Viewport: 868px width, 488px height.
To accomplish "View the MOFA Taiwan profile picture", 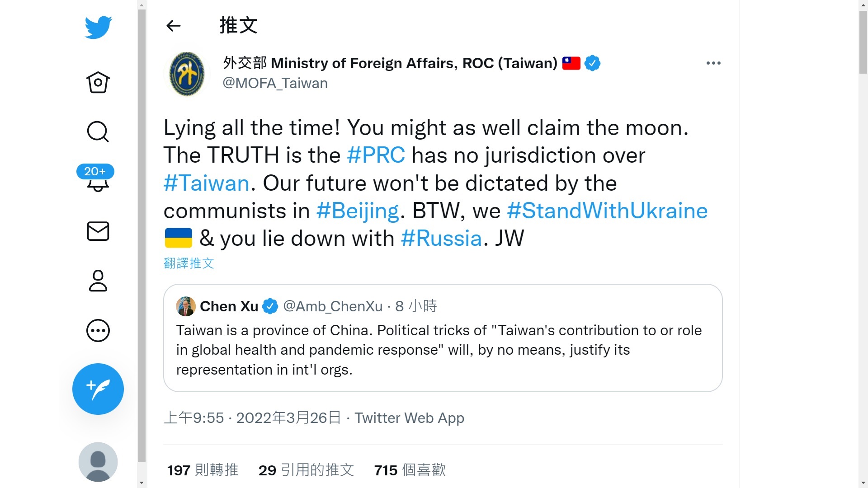I will [x=187, y=74].
